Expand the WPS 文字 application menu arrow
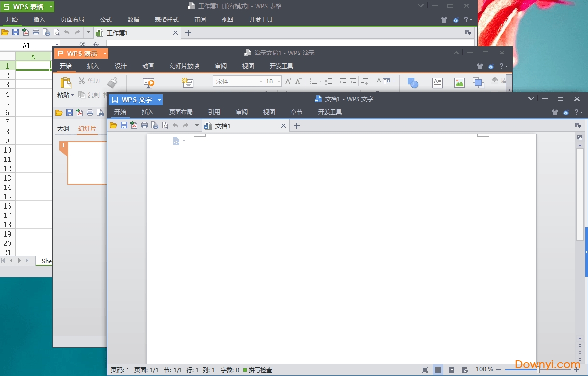Screen dimensions: 588x376 (159, 100)
